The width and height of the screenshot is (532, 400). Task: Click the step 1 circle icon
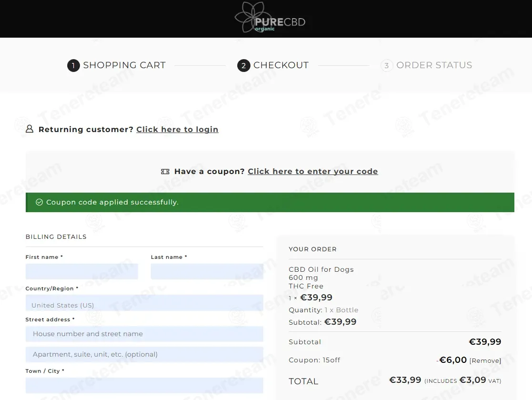[73, 65]
